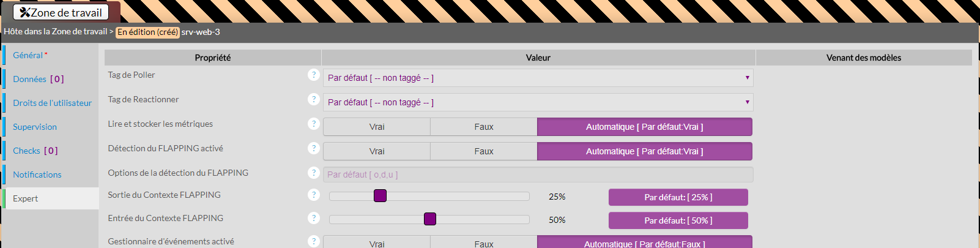Viewport: 980px width, 248px height.
Task: Switch to the Supervision tab
Action: [x=35, y=127]
